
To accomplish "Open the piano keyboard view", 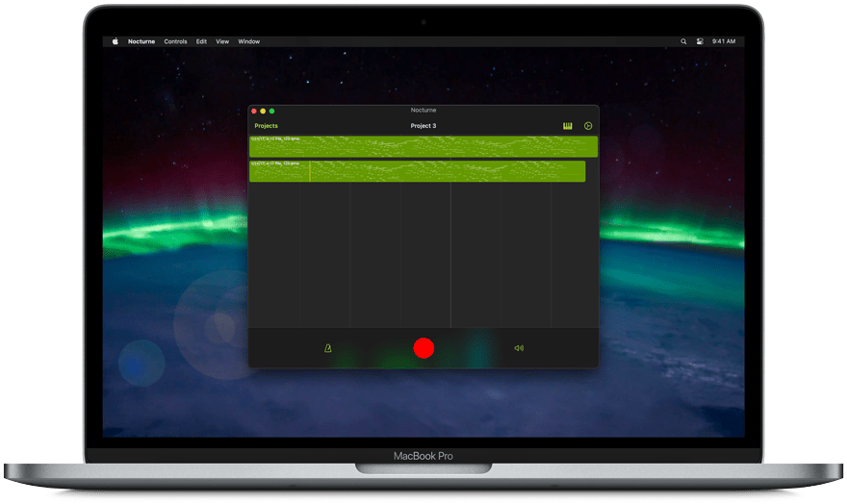I will pyautogui.click(x=567, y=126).
